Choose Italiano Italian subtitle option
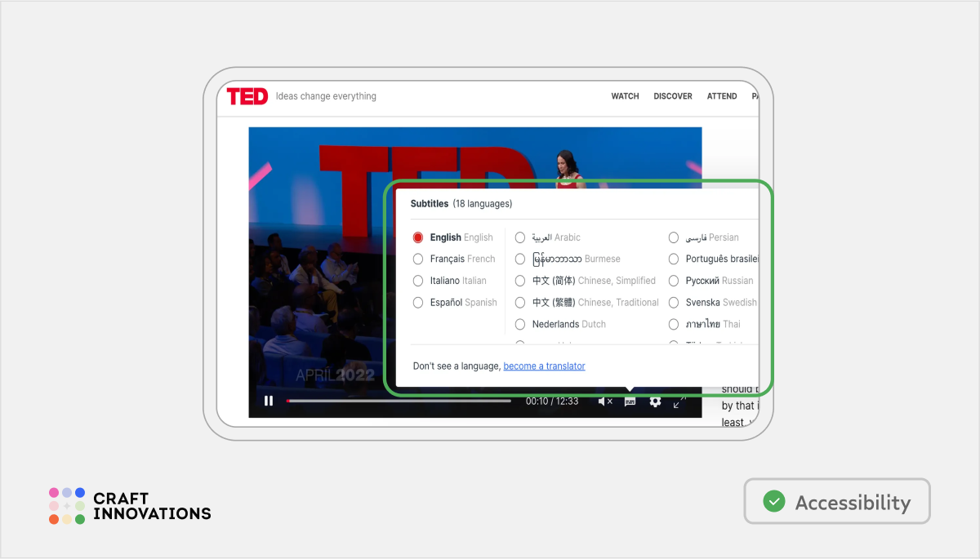980x559 pixels. pos(418,281)
